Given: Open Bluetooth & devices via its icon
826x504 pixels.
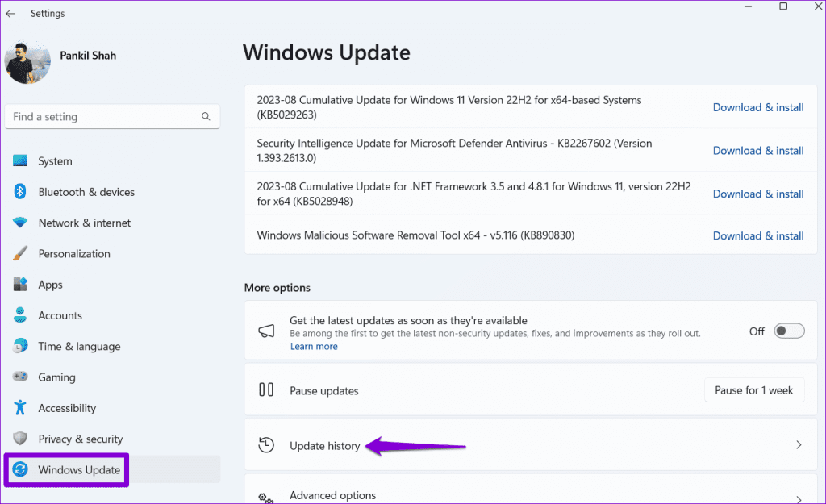Looking at the screenshot, I should tap(21, 192).
